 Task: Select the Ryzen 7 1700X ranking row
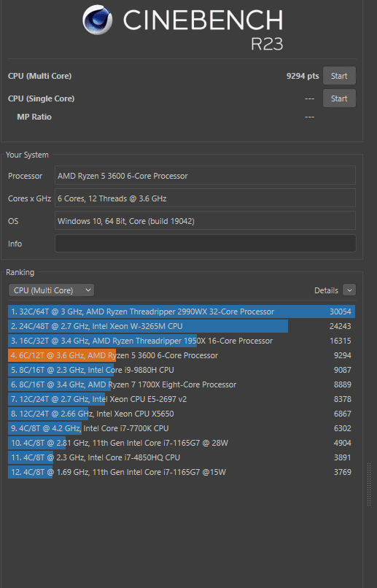[x=182, y=384]
